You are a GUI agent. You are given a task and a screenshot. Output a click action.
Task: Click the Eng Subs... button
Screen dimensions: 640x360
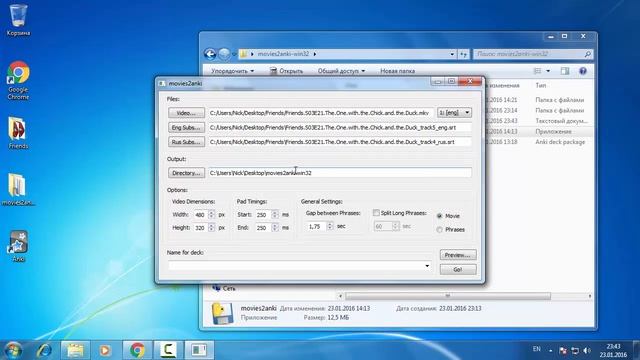point(186,128)
